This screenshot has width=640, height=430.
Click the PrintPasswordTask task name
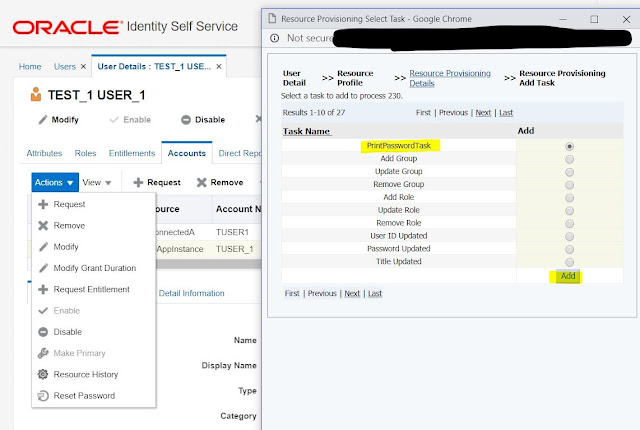[399, 146]
